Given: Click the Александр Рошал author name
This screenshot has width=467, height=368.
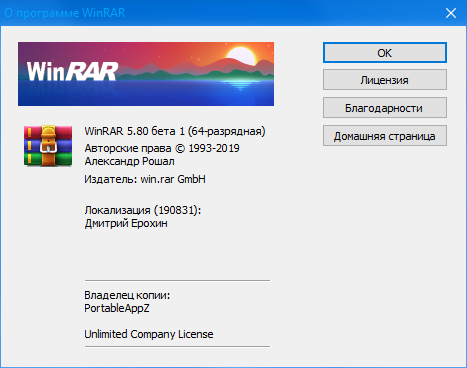Looking at the screenshot, I should (130, 162).
